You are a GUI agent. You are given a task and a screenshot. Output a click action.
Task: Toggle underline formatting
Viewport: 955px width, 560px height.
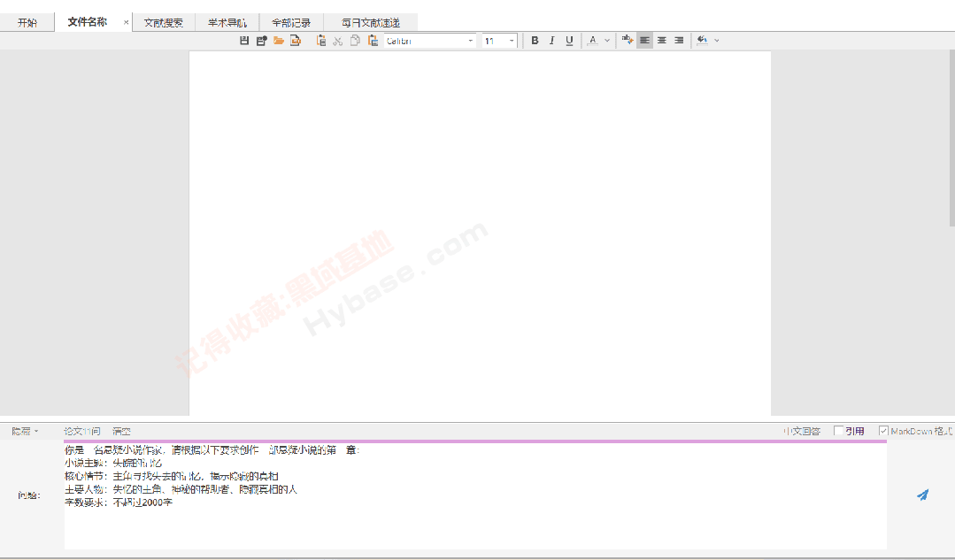(x=569, y=40)
